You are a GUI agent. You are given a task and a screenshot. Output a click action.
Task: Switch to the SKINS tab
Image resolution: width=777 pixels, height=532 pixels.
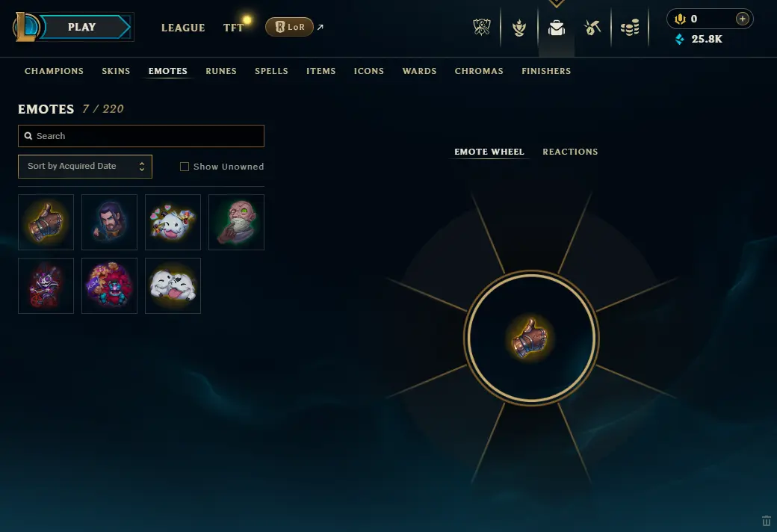point(116,71)
